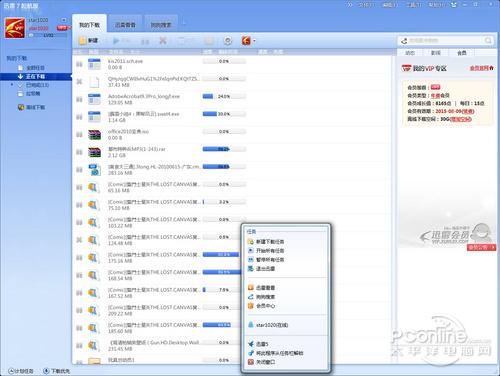
Task: Click the folder icon of the 65.16 MB Comic row
Action: [x=94, y=188]
